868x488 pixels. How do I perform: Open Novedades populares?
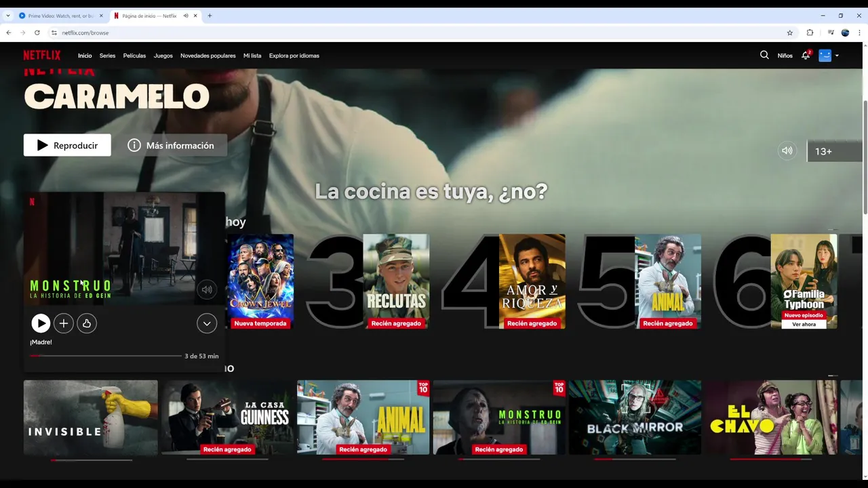(x=208, y=56)
